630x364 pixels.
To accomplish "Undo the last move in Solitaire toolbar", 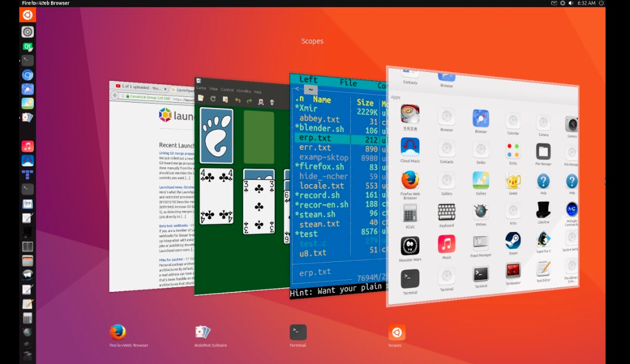I will tap(237, 100).
